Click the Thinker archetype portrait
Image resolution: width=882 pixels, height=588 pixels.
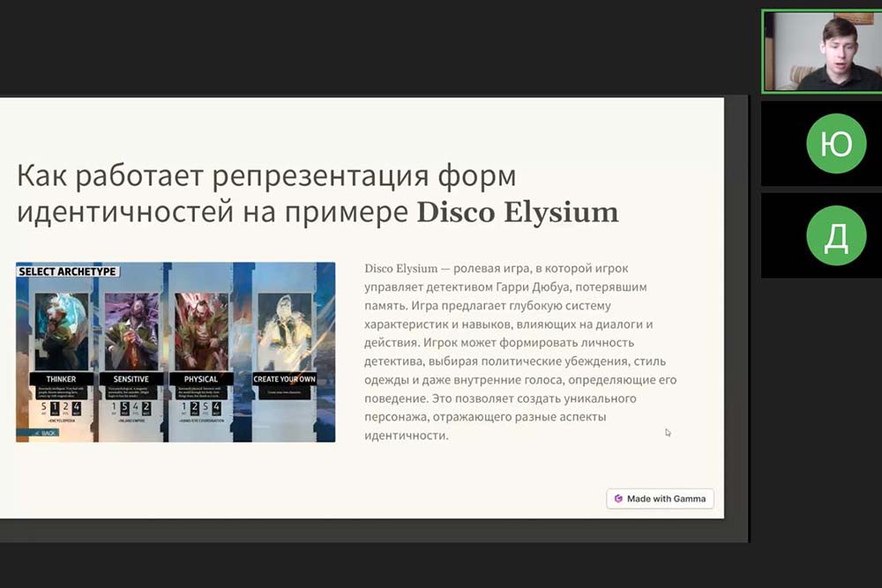(x=61, y=331)
